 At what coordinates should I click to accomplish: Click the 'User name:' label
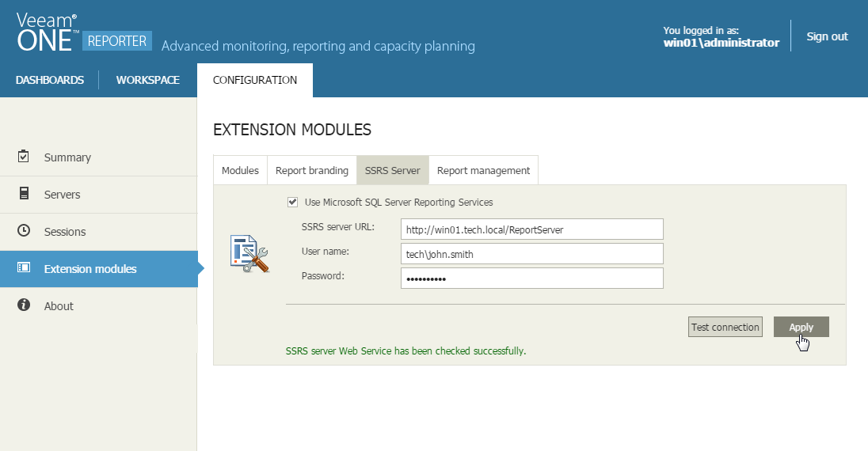tap(325, 252)
